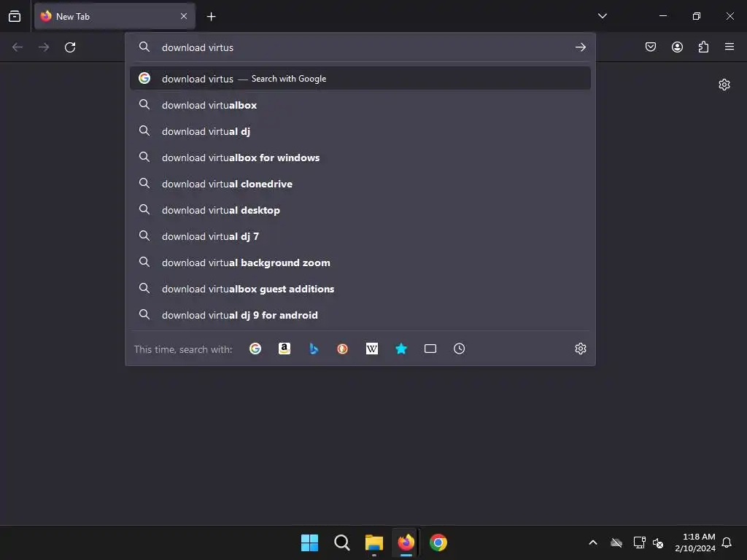Click OneDrive cloud tray icon
747x560 pixels.
[616, 542]
